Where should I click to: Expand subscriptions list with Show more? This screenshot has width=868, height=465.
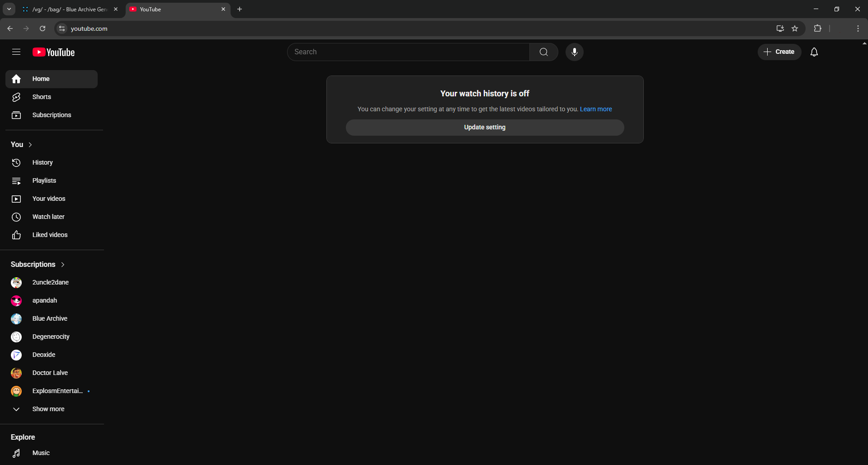(x=52, y=409)
